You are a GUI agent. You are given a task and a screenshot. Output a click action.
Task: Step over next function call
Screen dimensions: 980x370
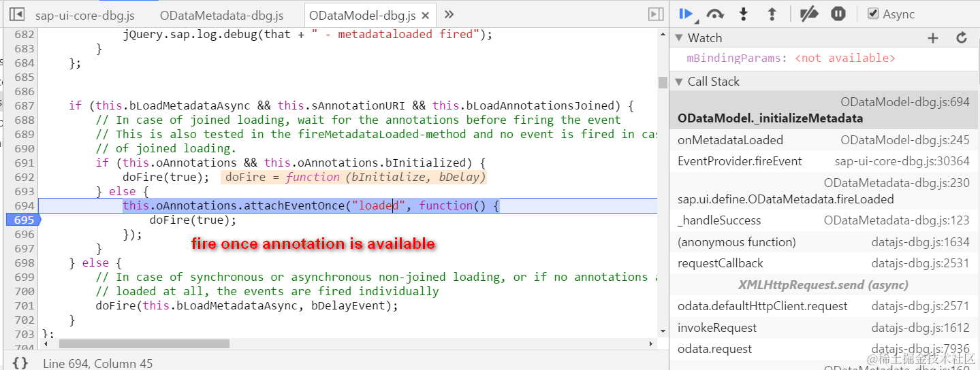point(715,14)
